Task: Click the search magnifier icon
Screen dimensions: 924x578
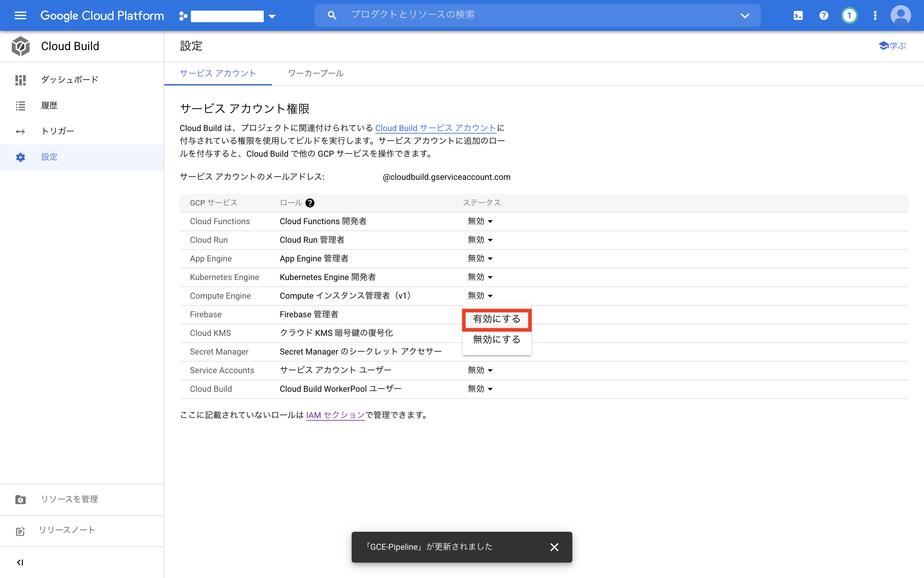Action: pyautogui.click(x=332, y=15)
